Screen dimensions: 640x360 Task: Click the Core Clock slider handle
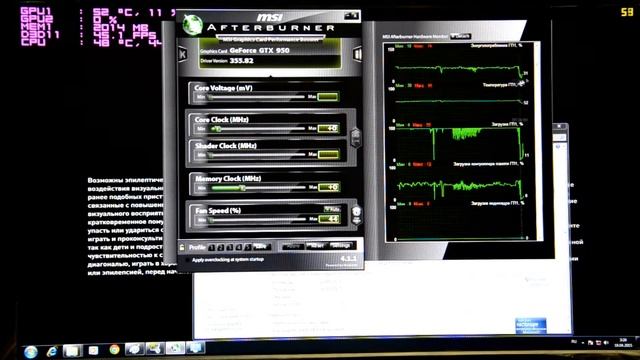pos(218,129)
